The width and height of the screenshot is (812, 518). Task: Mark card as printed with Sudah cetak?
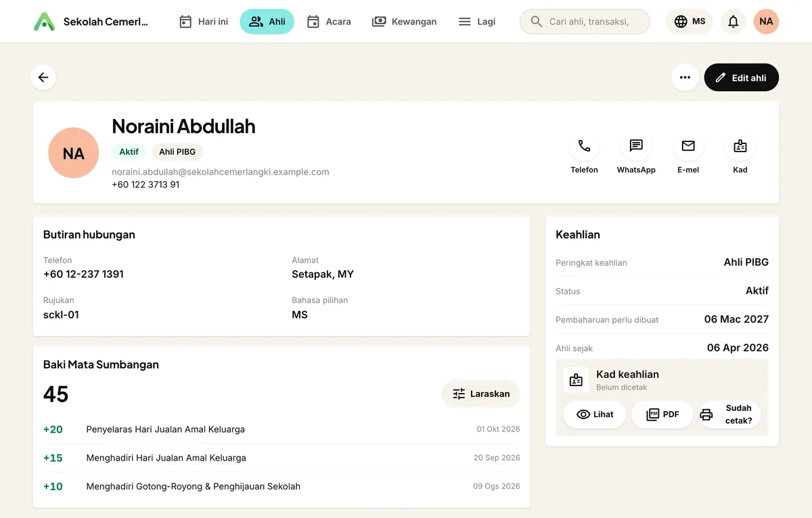pyautogui.click(x=730, y=415)
